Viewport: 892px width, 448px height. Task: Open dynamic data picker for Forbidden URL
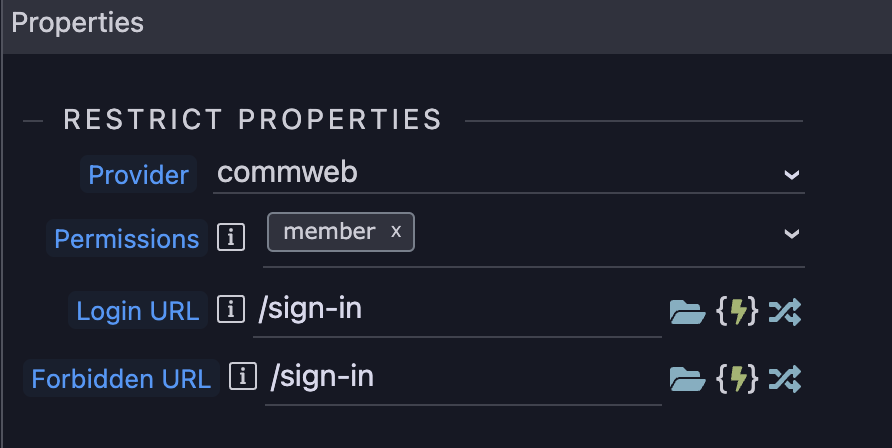coord(737,379)
